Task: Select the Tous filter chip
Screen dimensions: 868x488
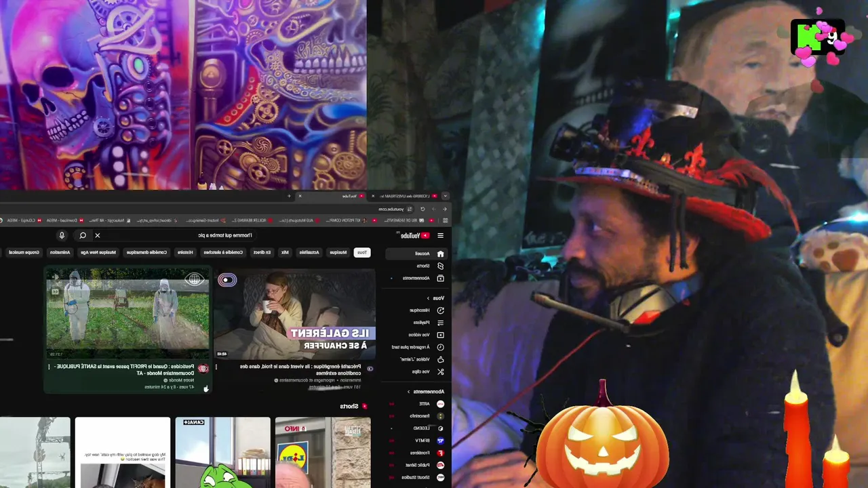Action: [x=362, y=252]
